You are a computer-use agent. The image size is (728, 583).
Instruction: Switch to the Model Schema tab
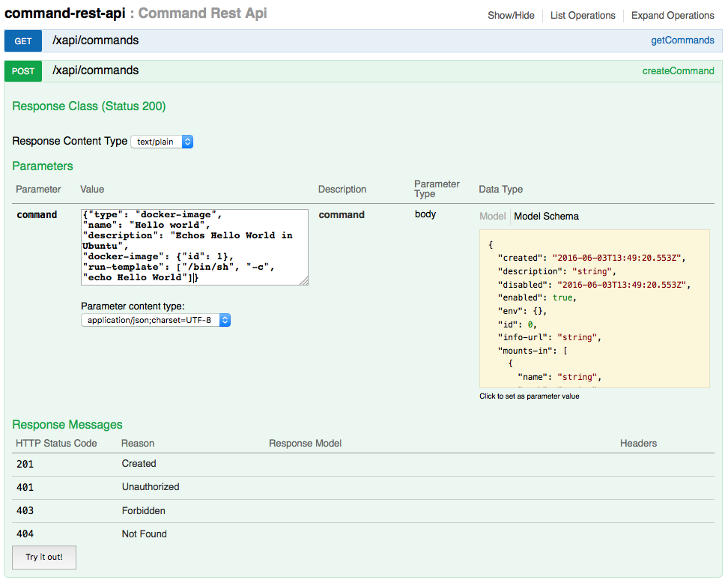coord(546,216)
